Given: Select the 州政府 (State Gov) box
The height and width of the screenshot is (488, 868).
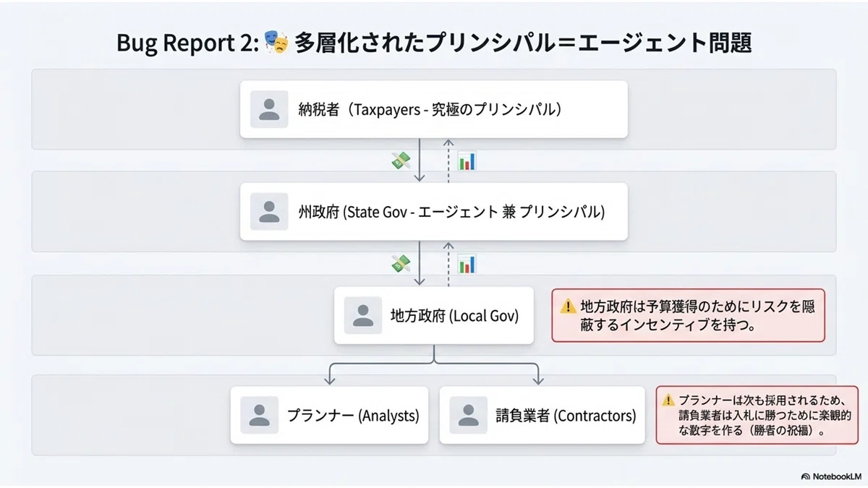Looking at the screenshot, I should [x=434, y=211].
